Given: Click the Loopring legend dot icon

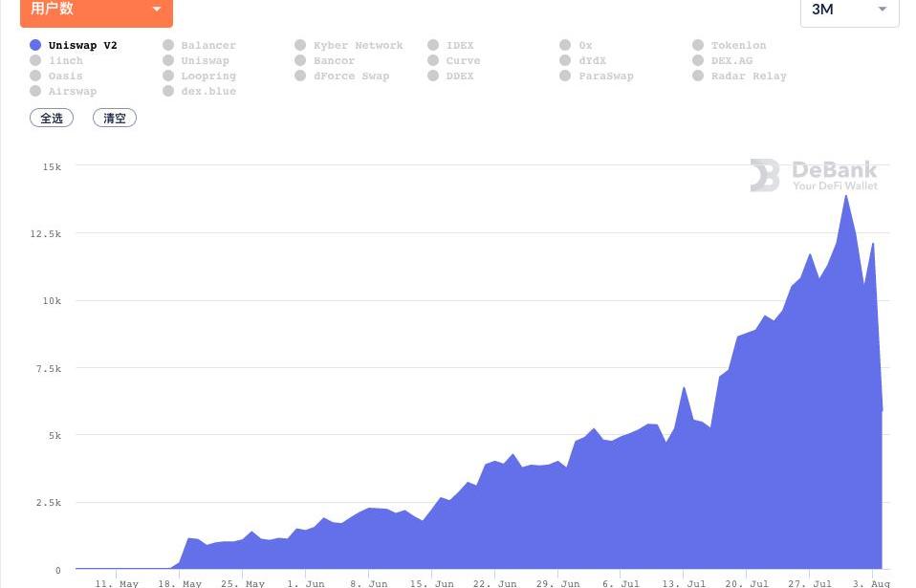Looking at the screenshot, I should 168,76.
